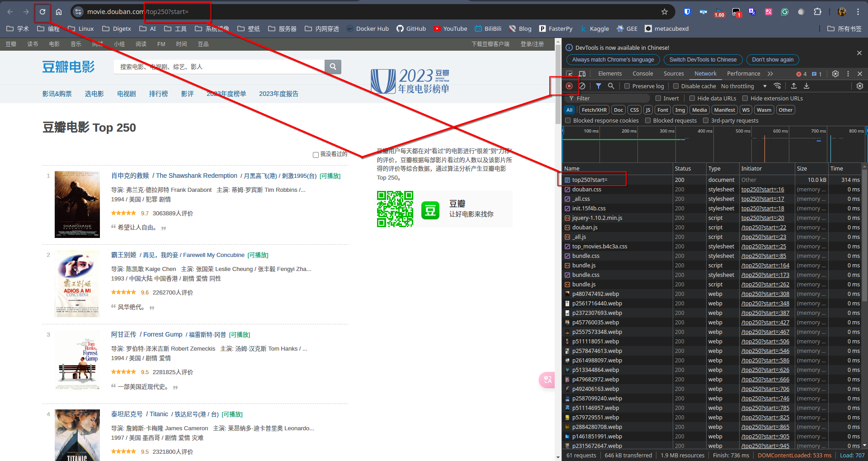Screen dimensions: 868x461
Task: Bookmark this page with the star icon
Action: 665,12
